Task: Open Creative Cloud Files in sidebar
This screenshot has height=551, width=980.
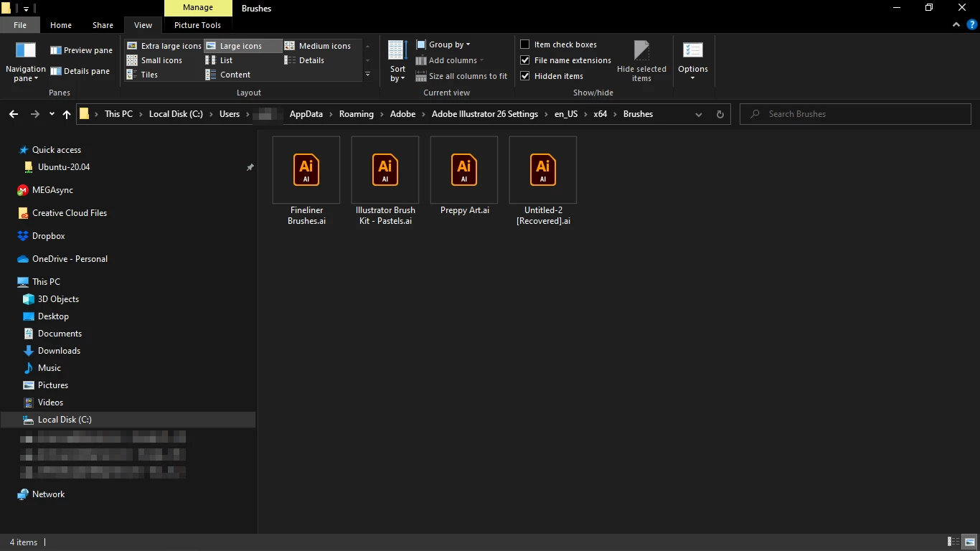Action: (x=70, y=213)
